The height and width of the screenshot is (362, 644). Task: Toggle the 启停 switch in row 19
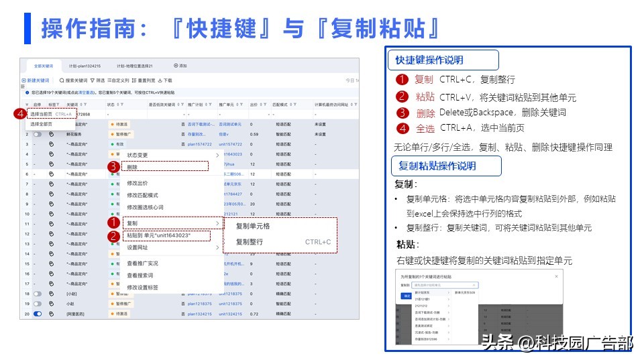[x=38, y=304]
